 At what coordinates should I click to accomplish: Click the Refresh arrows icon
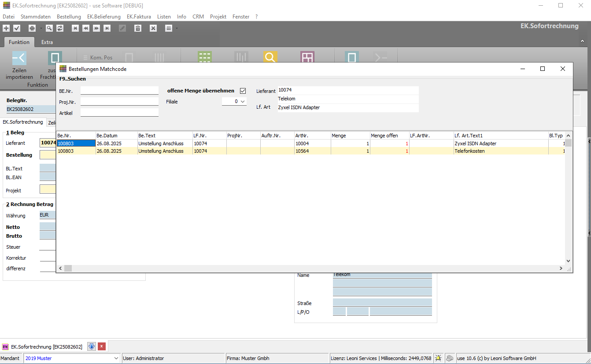(60, 28)
